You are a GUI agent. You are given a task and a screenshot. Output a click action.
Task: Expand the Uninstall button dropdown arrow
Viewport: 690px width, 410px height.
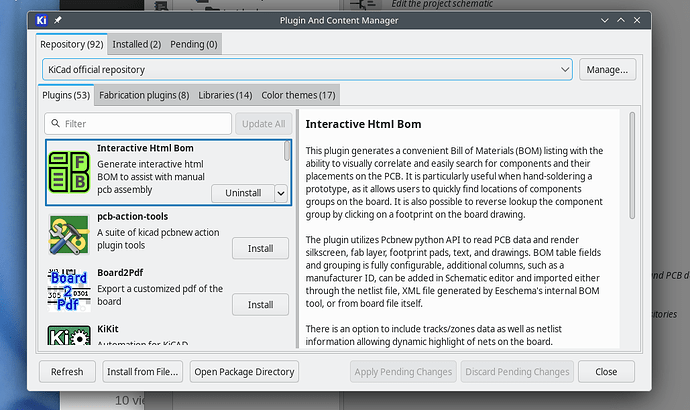(x=280, y=193)
